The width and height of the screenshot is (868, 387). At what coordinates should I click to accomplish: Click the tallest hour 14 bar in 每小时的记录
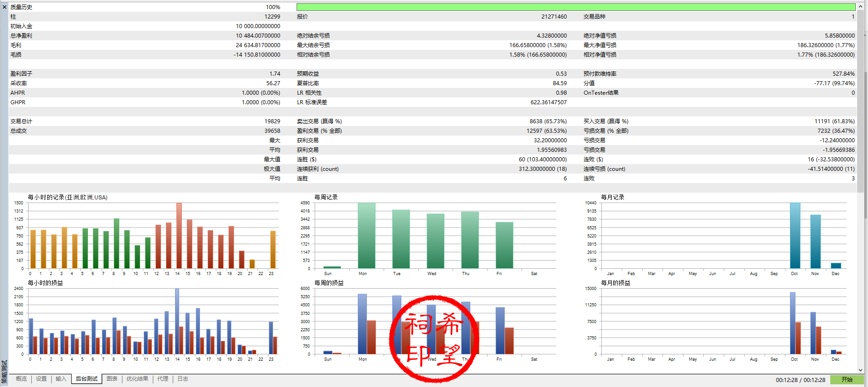[x=179, y=236]
